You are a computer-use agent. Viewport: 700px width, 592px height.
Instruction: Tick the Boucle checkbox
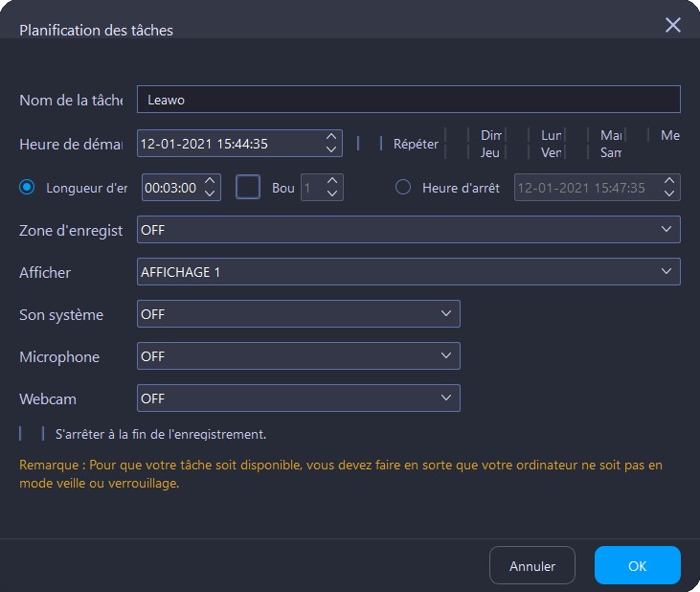click(249, 187)
